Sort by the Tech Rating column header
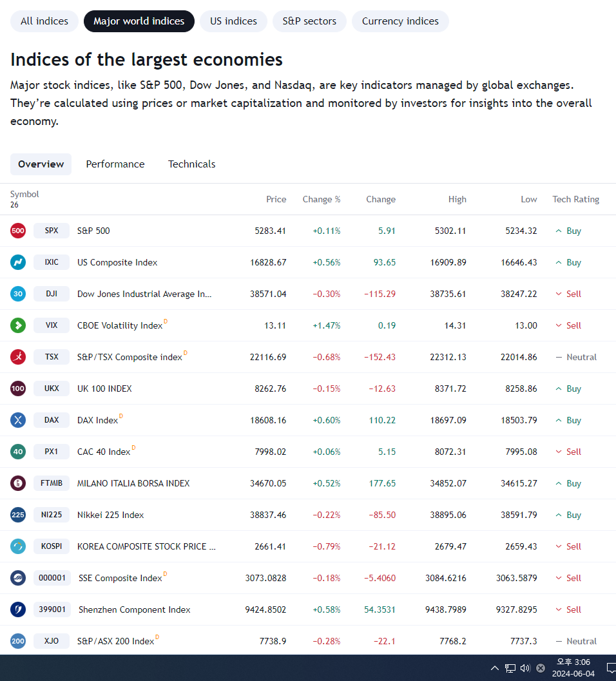 (575, 199)
